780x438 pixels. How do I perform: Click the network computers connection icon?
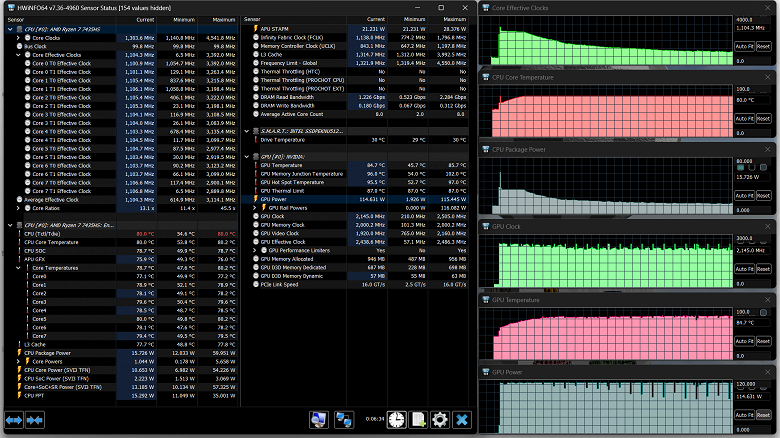pos(344,420)
